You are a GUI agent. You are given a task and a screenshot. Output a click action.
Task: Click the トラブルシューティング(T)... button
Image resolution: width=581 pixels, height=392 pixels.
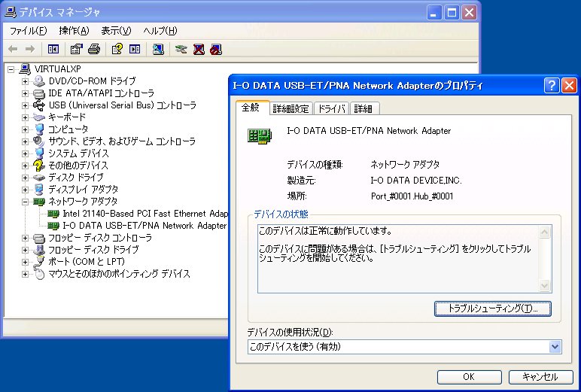coord(492,308)
